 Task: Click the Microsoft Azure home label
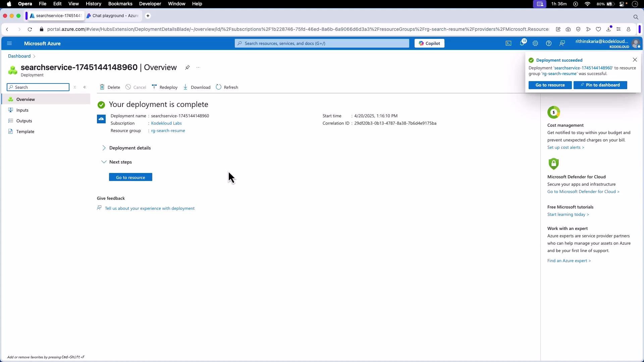(42, 44)
